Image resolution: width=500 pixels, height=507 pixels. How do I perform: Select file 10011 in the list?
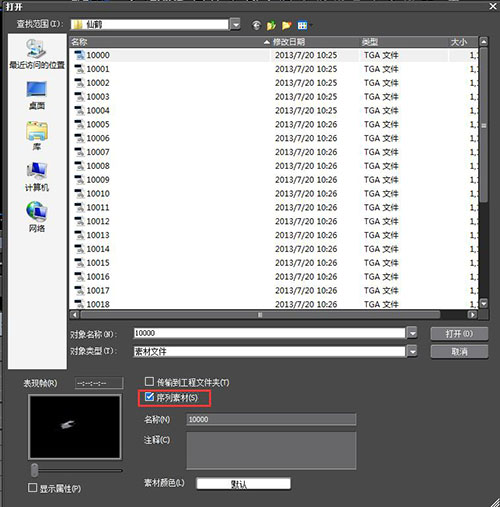(98, 207)
